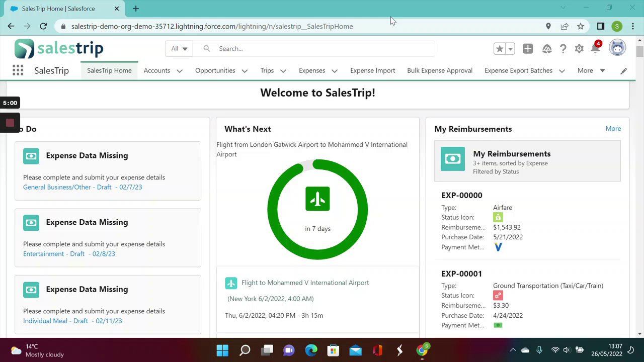The width and height of the screenshot is (644, 362).
Task: Show hidden system tray icons
Action: [513, 350]
